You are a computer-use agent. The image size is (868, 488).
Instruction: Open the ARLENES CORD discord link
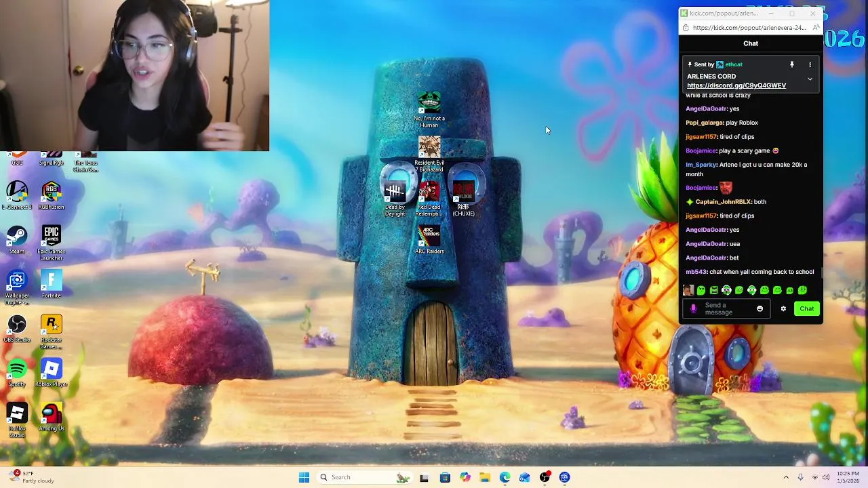tap(736, 85)
